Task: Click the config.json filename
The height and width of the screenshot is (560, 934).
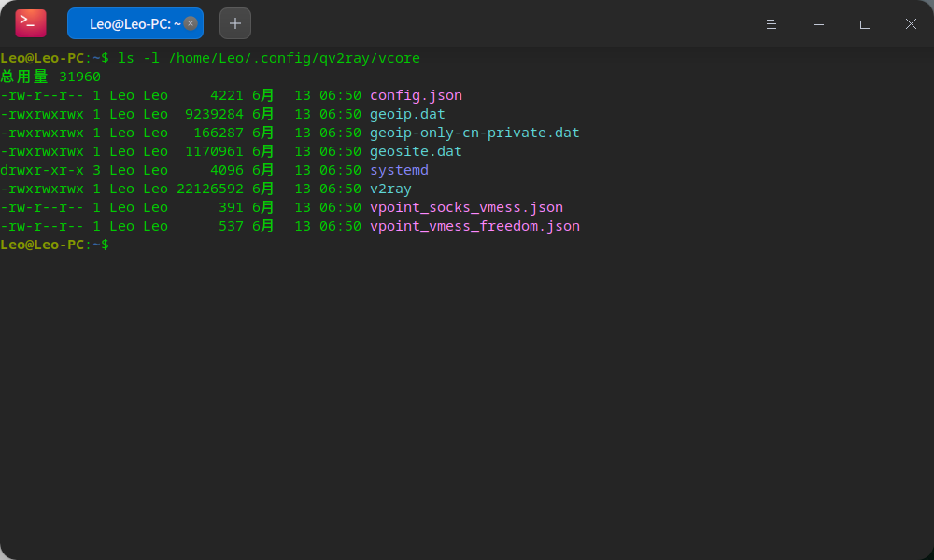Action: (x=416, y=95)
